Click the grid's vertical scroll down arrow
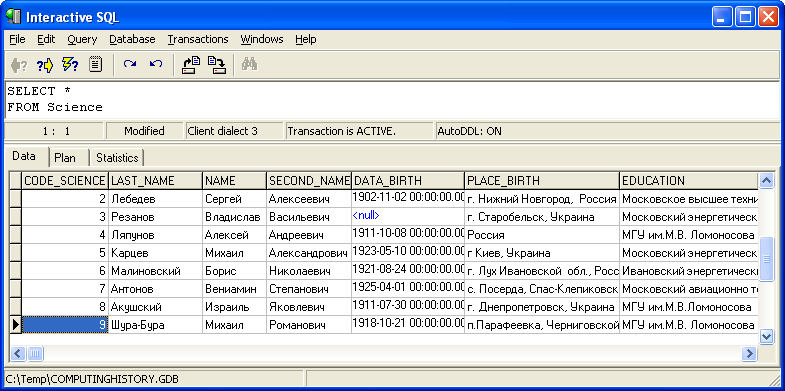The width and height of the screenshot is (785, 391). coord(766,336)
